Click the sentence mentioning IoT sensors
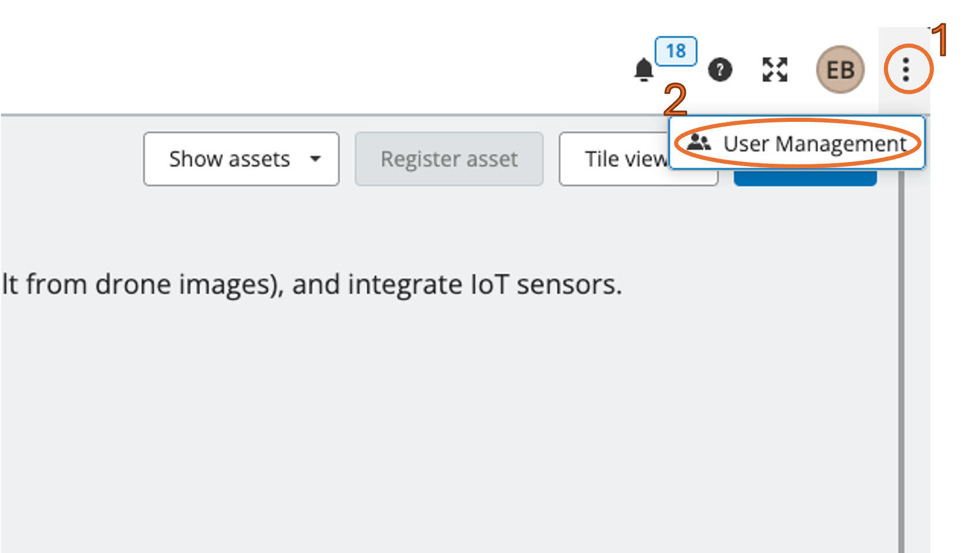Viewport: 980px width, 553px height. (x=311, y=284)
